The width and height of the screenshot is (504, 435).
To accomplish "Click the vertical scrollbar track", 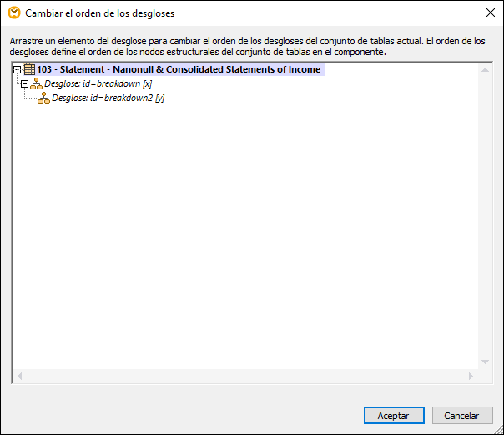I will pyautogui.click(x=486, y=215).
